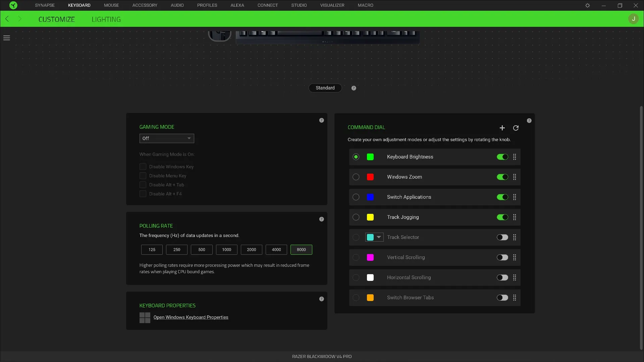Open the hamburger menu in the sidebar
Screen dimensions: 644x362
click(7, 38)
